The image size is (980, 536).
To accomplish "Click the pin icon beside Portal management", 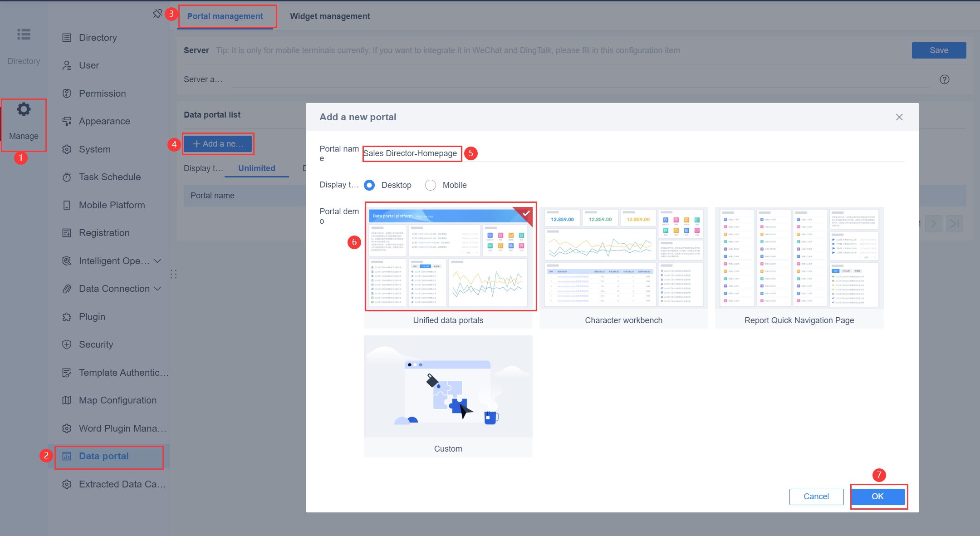I will [157, 14].
